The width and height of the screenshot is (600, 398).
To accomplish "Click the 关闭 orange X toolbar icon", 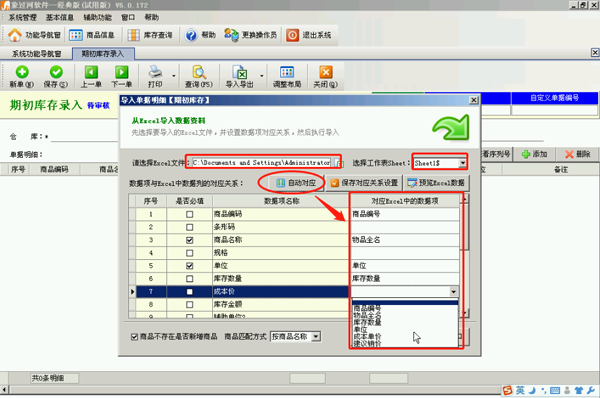I will (326, 72).
